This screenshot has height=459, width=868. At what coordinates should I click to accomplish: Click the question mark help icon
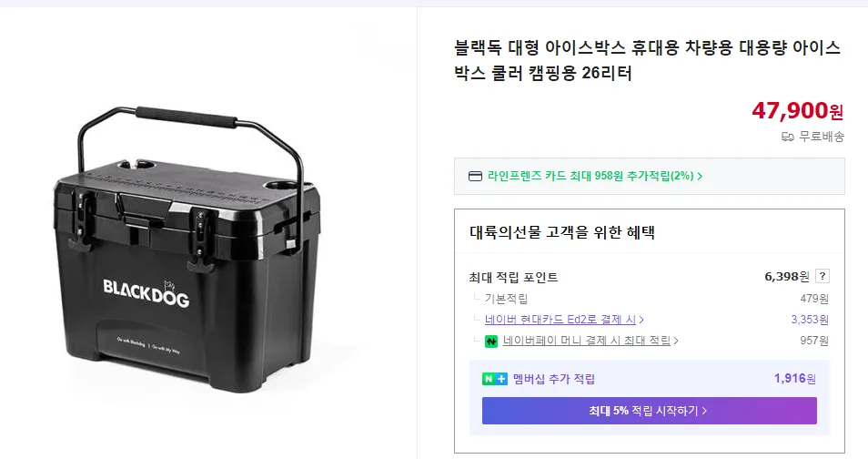[x=823, y=277]
